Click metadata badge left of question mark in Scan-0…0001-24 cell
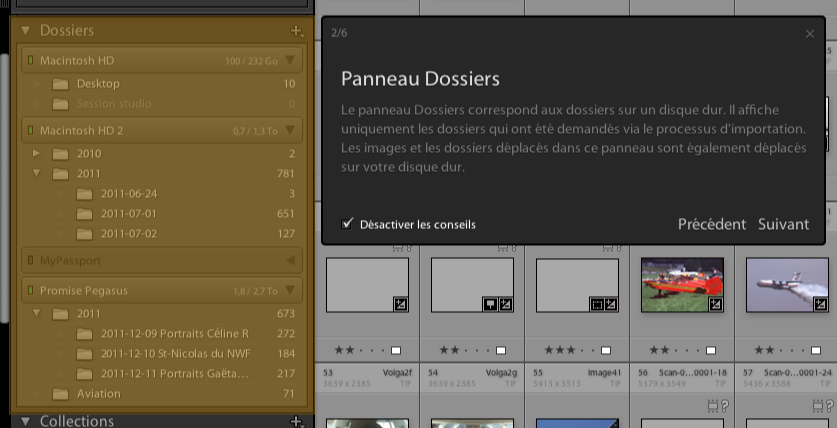 [818, 406]
